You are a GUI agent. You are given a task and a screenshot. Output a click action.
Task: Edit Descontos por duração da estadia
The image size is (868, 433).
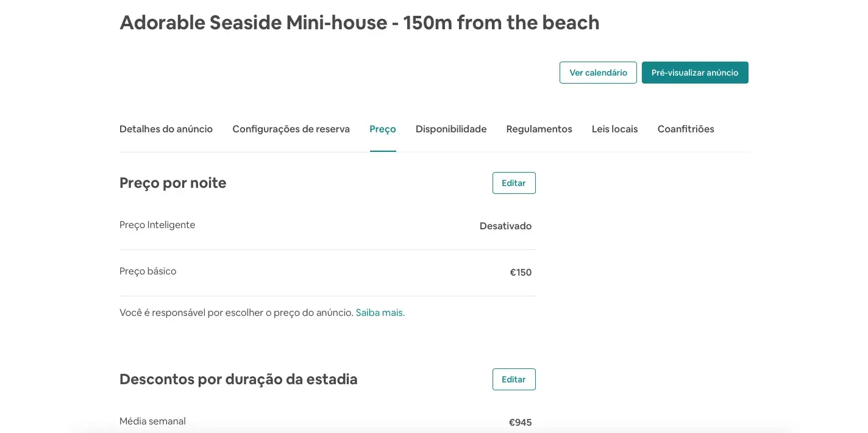(514, 379)
